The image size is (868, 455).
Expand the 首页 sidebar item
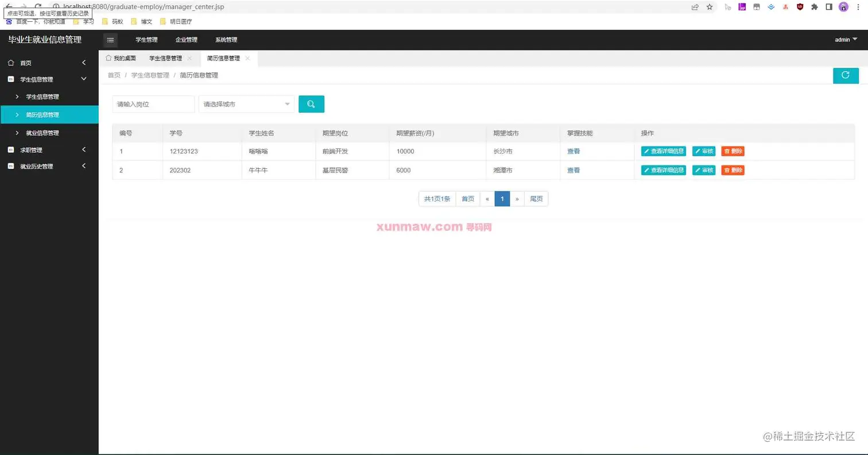[49, 63]
